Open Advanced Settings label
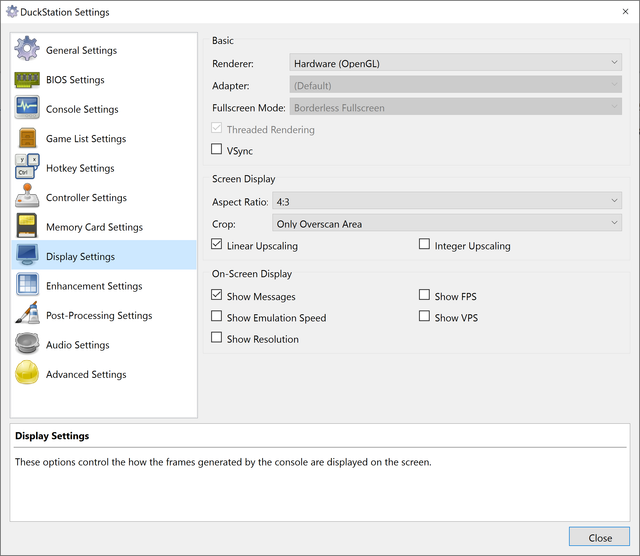This screenshot has width=640, height=556. pos(86,374)
